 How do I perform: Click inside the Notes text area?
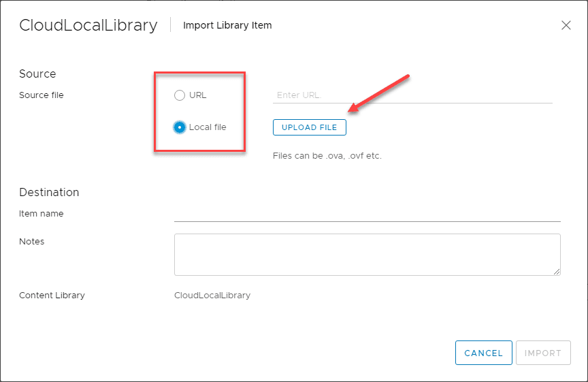pyautogui.click(x=367, y=255)
